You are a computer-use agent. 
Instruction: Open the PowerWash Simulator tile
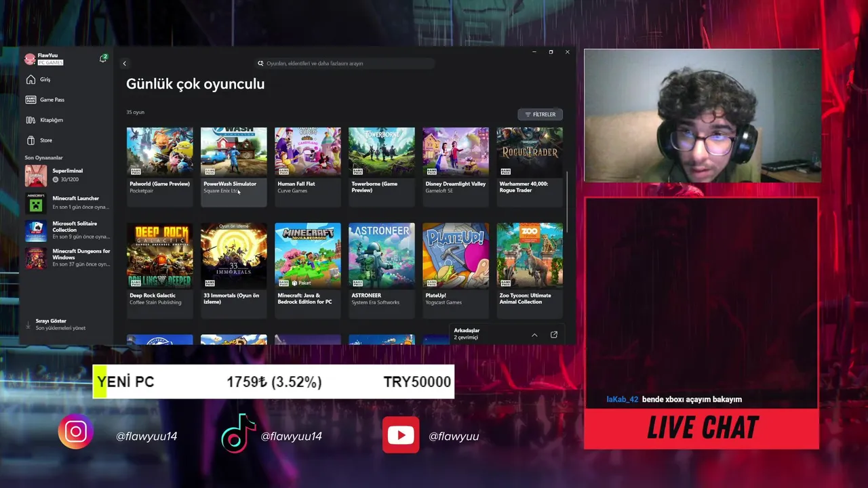(234, 166)
